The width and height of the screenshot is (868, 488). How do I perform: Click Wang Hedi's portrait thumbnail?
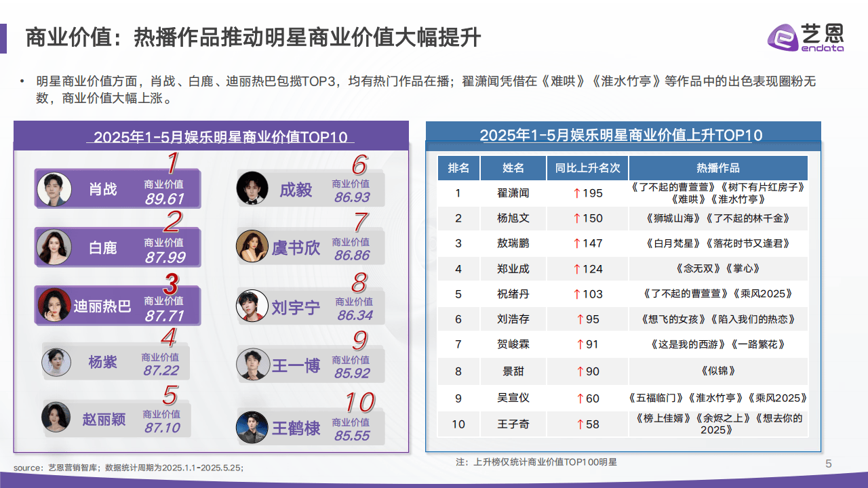tap(252, 427)
